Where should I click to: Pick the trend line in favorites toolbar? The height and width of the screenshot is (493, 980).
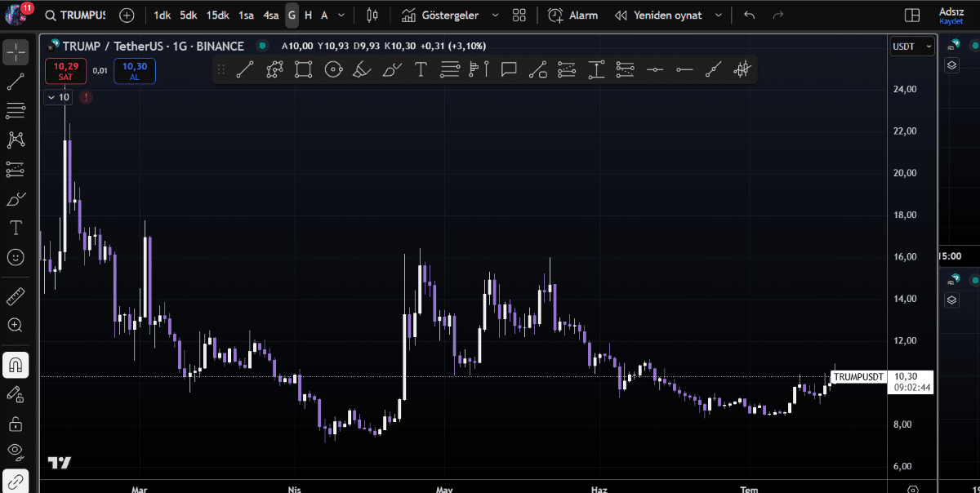(x=244, y=69)
